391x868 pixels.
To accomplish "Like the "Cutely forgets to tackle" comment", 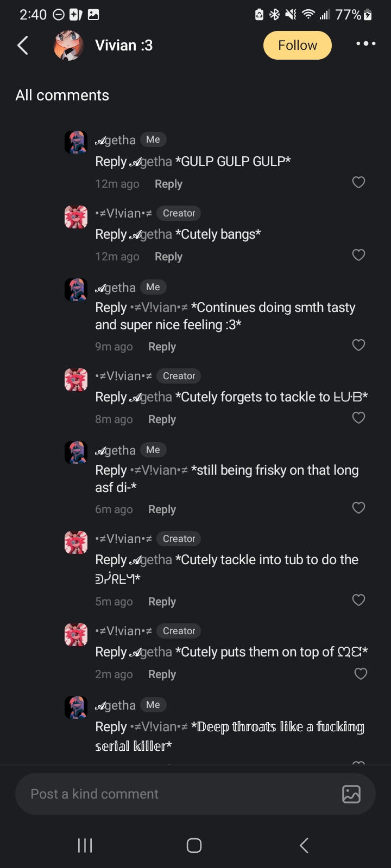I will 358,418.
